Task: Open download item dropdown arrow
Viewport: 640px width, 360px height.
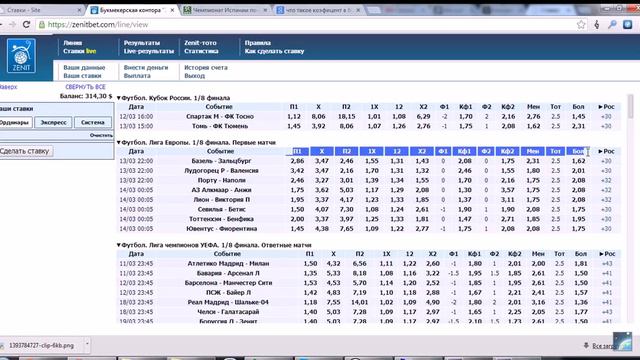Action: [87, 345]
